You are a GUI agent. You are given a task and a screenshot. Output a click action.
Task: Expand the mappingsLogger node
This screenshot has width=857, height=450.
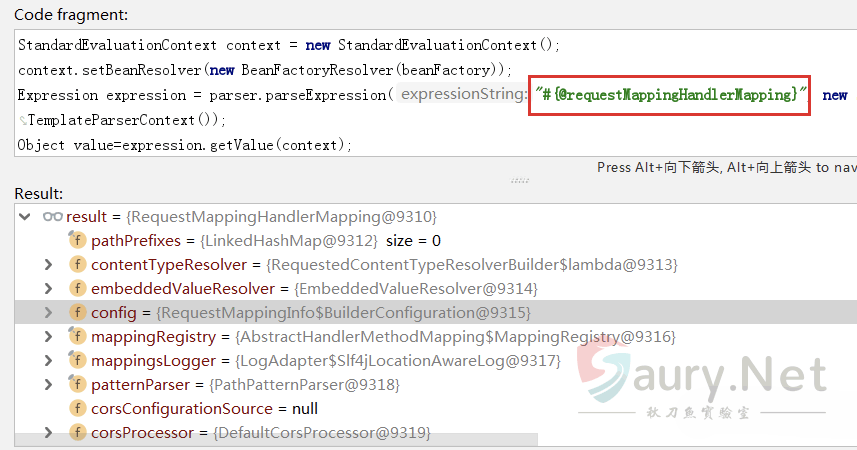(x=48, y=360)
